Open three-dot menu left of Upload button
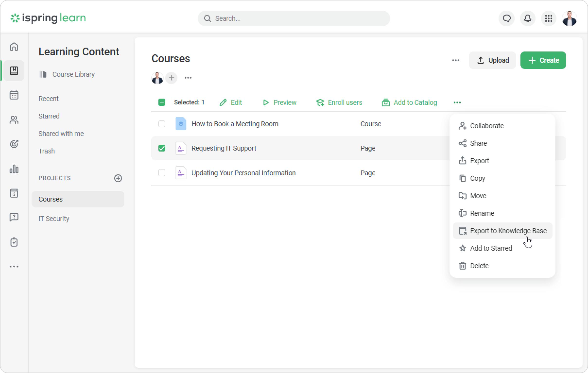 coord(456,60)
